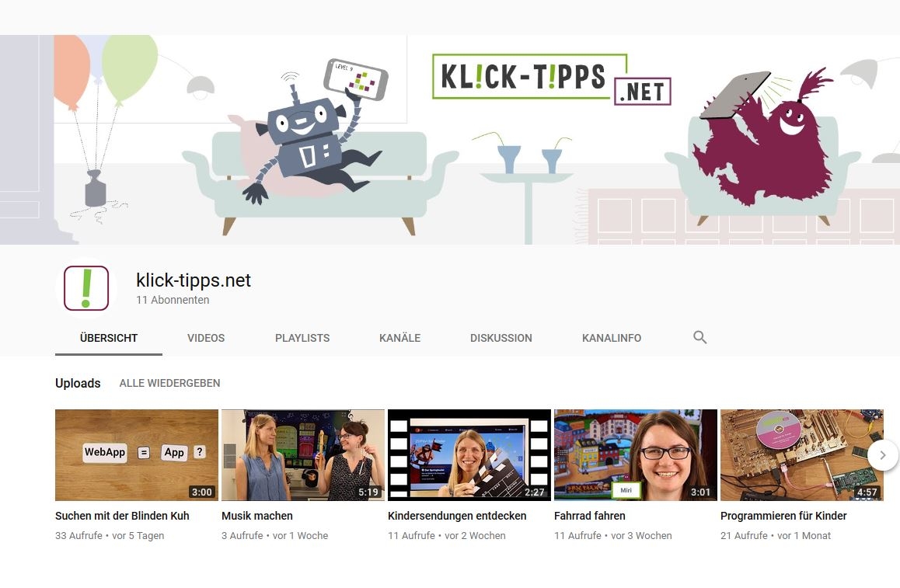The width and height of the screenshot is (900, 588).
Task: Click the 3:00 duration badge
Action: click(x=202, y=492)
